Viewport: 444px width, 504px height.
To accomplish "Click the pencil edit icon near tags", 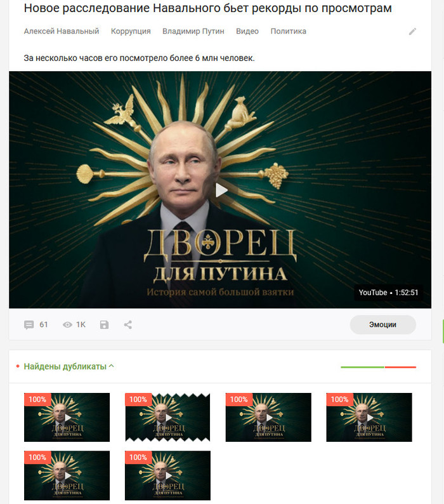I will 412,31.
